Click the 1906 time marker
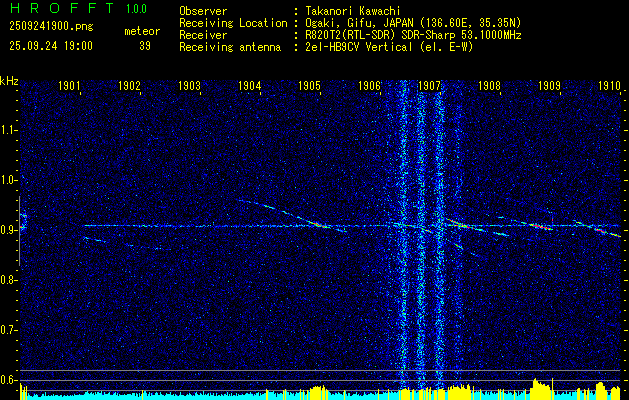 tap(369, 85)
